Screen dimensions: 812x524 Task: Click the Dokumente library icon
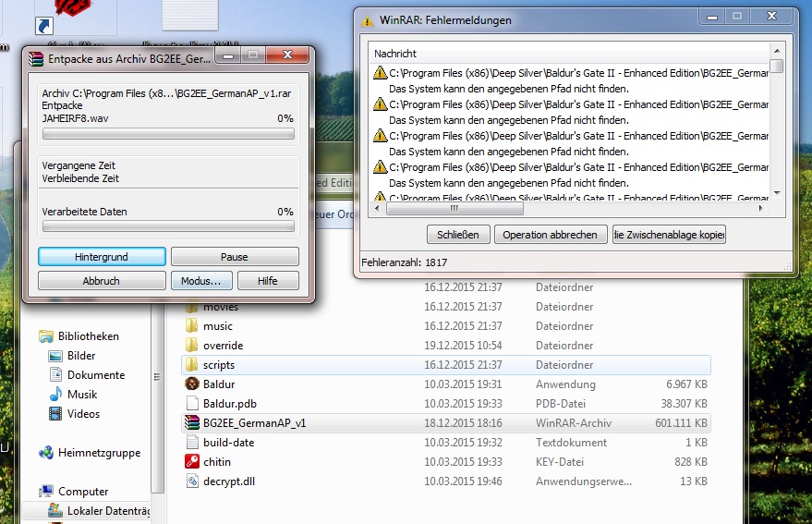tap(55, 374)
